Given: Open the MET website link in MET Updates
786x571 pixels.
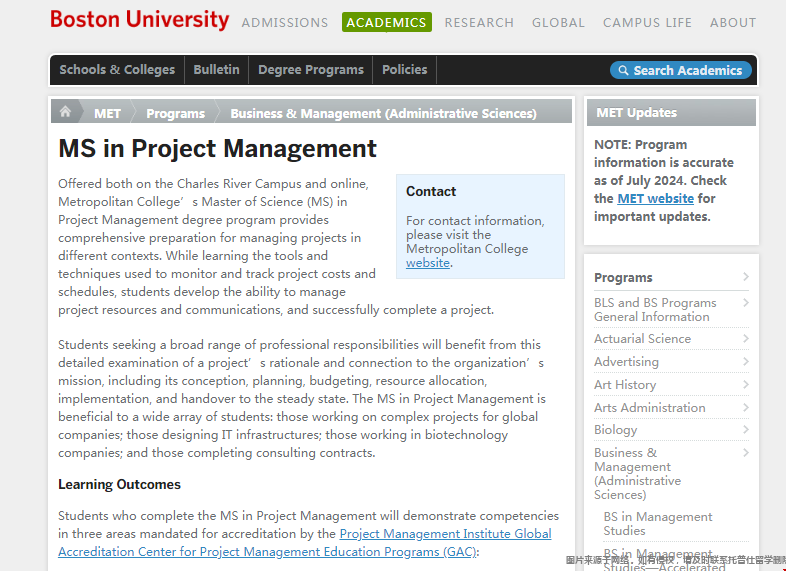Looking at the screenshot, I should (655, 199).
